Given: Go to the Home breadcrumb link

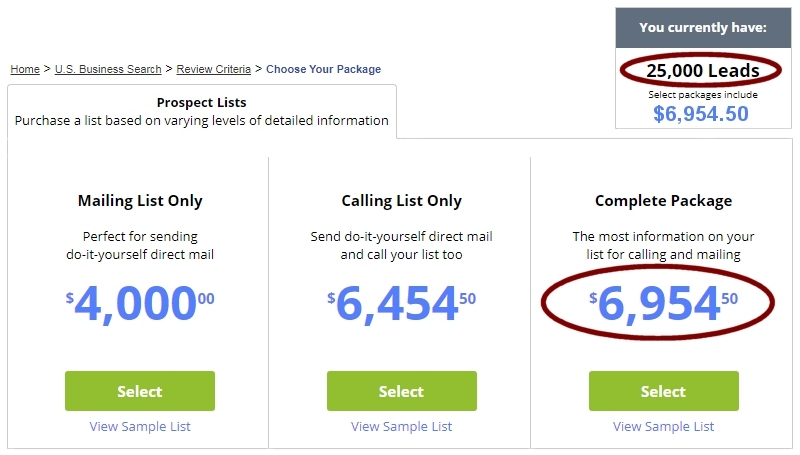Looking at the screenshot, I should pyautogui.click(x=25, y=70).
